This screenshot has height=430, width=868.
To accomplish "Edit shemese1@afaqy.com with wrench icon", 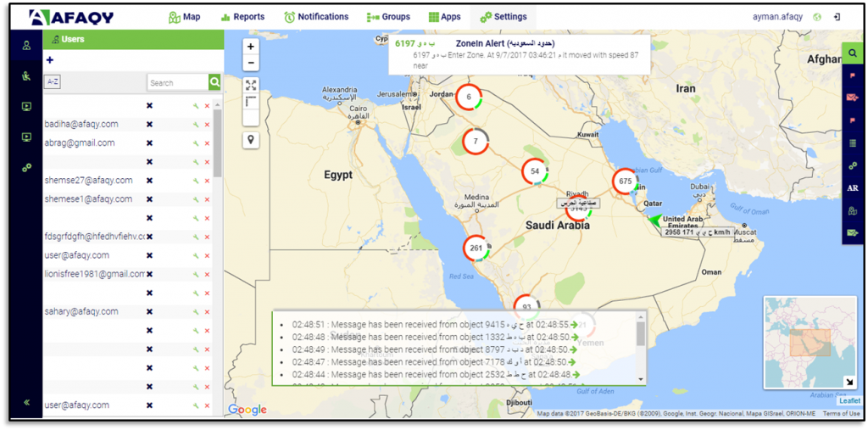I will pyautogui.click(x=196, y=199).
